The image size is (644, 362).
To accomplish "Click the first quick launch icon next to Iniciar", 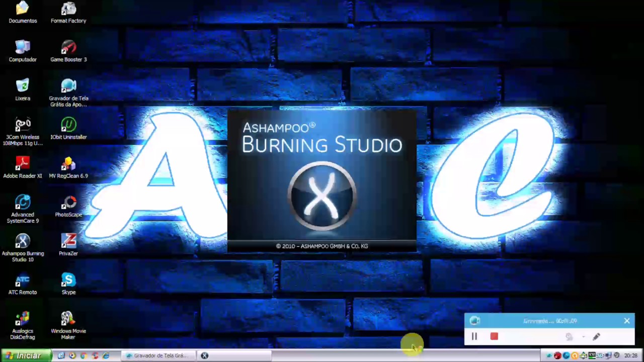I will click(61, 355).
